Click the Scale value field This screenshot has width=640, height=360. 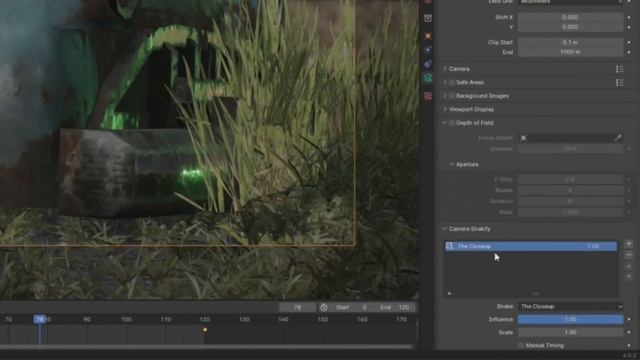coord(571,332)
